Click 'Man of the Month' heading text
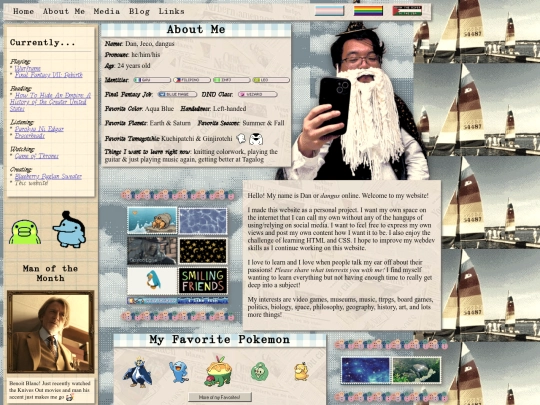 50,273
